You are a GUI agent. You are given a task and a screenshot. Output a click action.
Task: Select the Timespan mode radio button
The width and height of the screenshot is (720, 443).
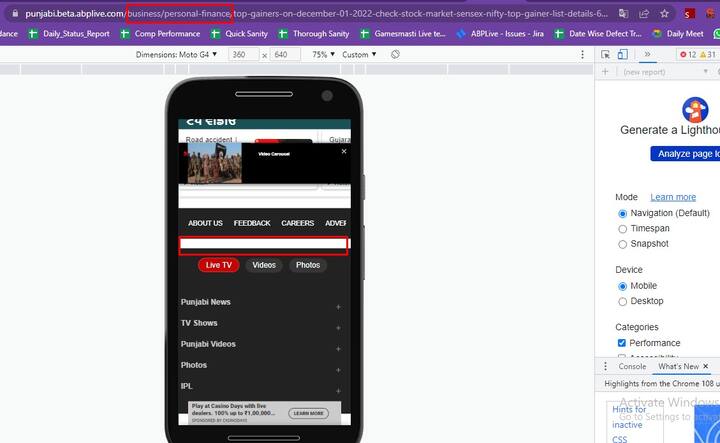[623, 229]
